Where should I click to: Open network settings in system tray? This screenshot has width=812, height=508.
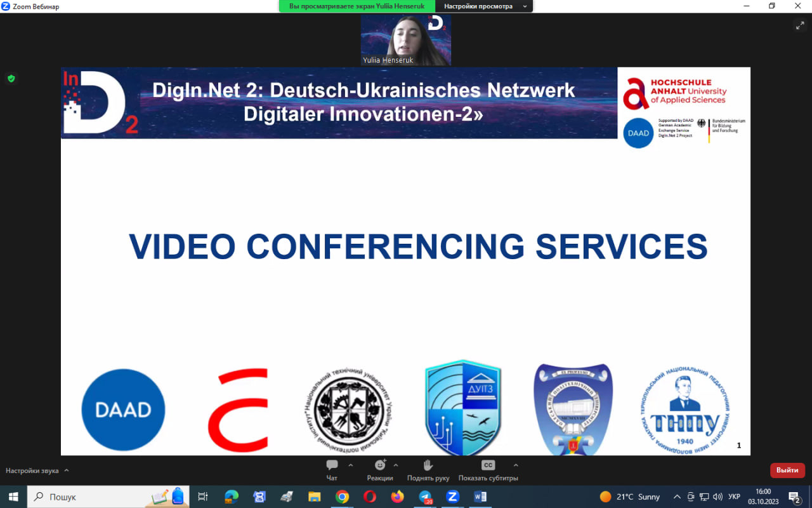(x=704, y=497)
